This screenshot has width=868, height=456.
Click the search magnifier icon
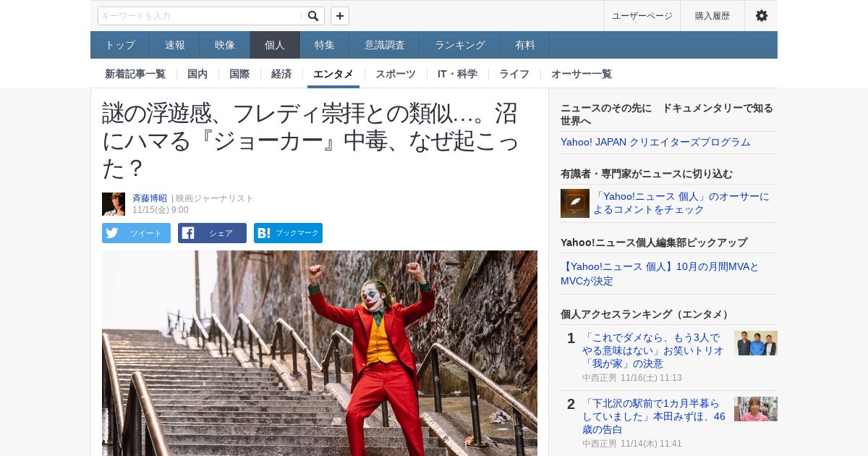(x=313, y=16)
